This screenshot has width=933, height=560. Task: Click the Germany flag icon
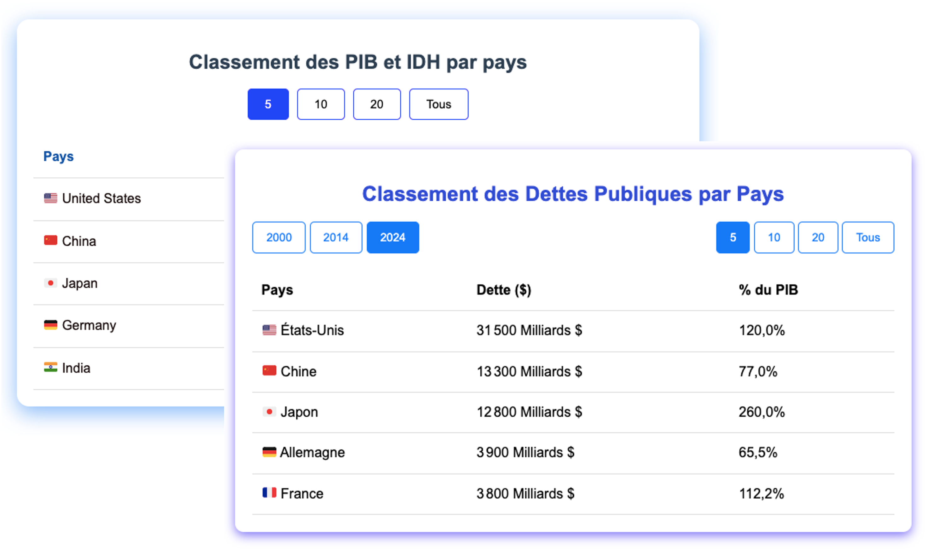50,325
